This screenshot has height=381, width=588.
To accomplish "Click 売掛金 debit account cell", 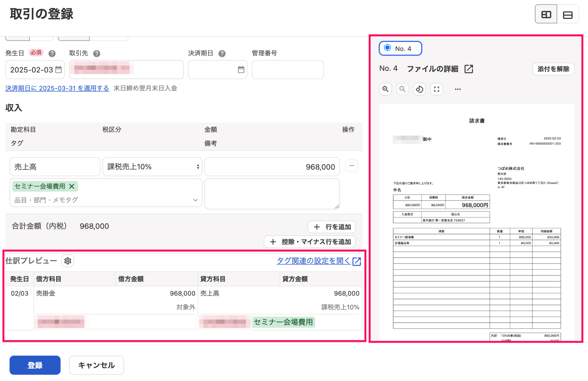I will [x=46, y=293].
